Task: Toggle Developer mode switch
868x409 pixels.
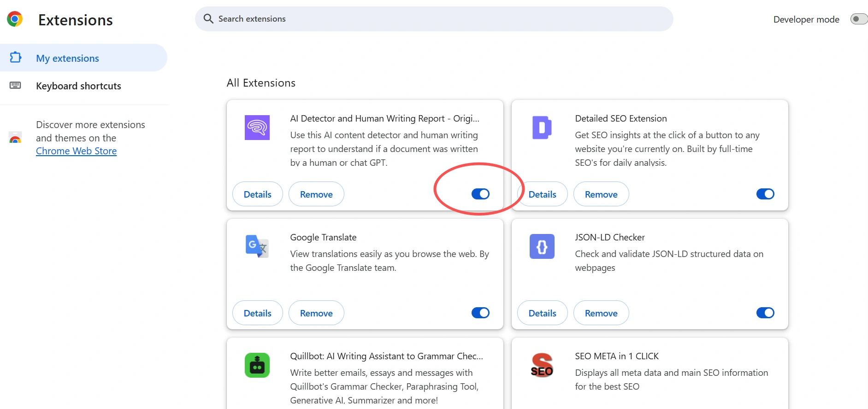Action: [x=859, y=19]
